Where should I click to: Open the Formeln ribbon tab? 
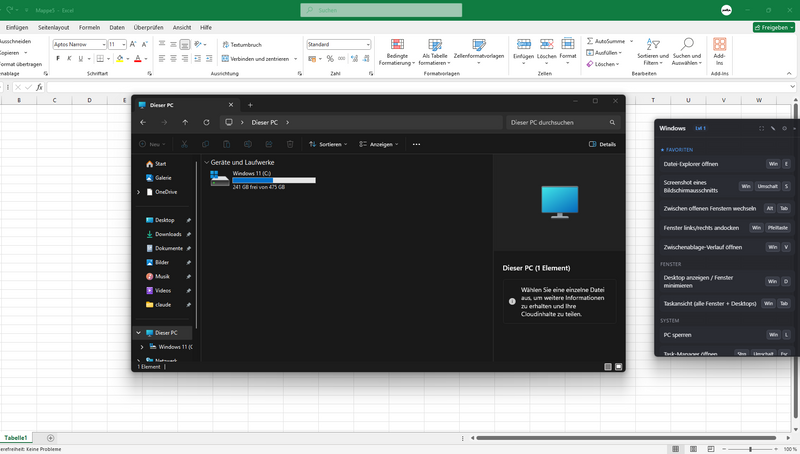[89, 28]
